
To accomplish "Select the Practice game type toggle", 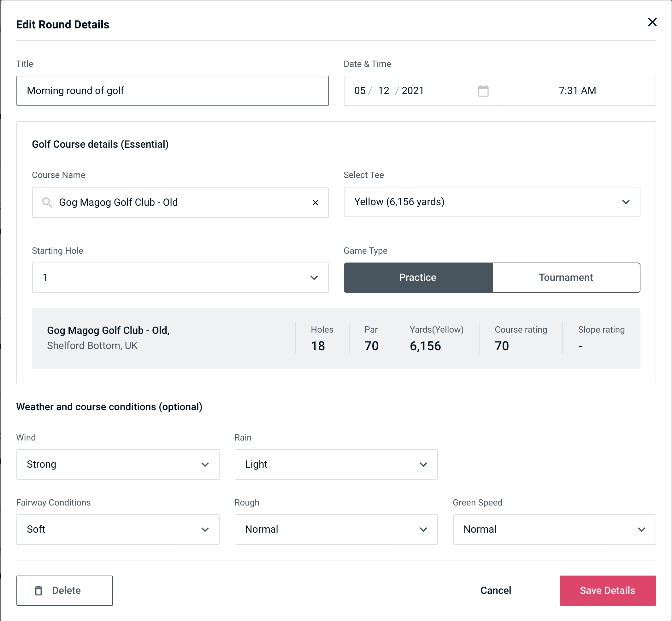I will point(417,277).
